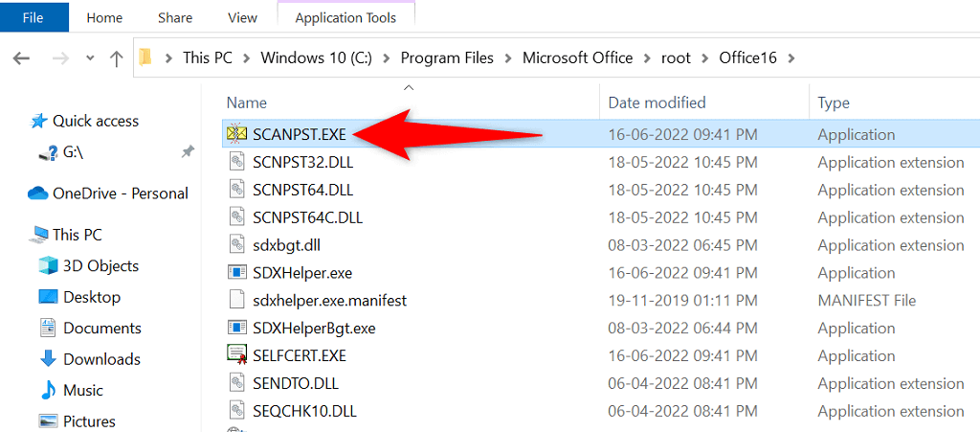The image size is (980, 432).
Task: Expand the Microsoft Office breadcrumb chevron
Action: (647, 58)
